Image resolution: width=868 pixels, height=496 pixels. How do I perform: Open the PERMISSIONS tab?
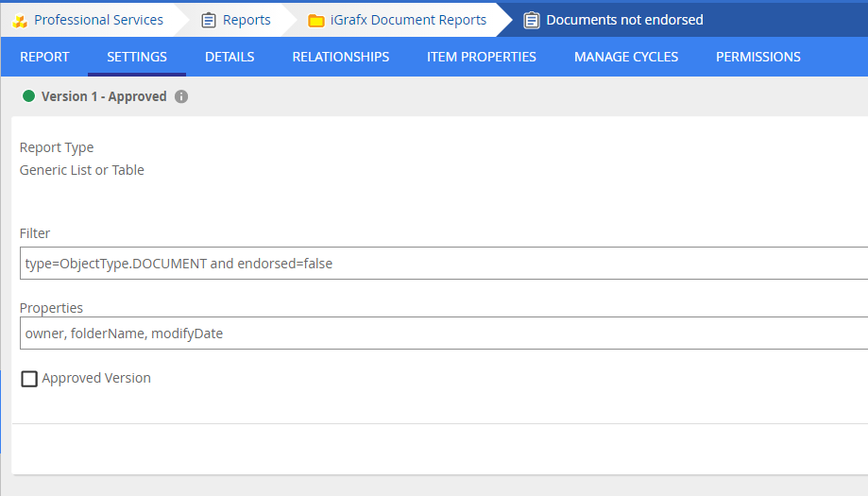tap(757, 57)
